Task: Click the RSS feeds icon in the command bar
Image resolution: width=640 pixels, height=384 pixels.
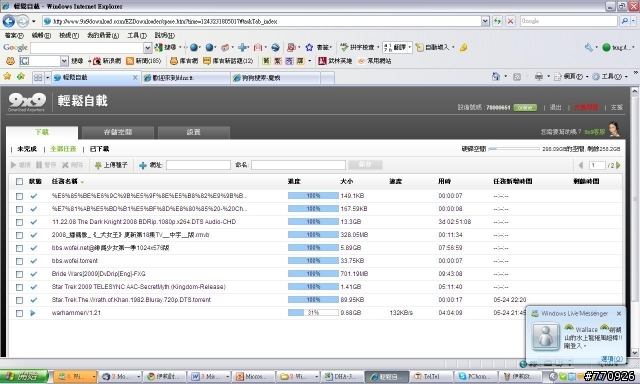Action: click(x=517, y=77)
